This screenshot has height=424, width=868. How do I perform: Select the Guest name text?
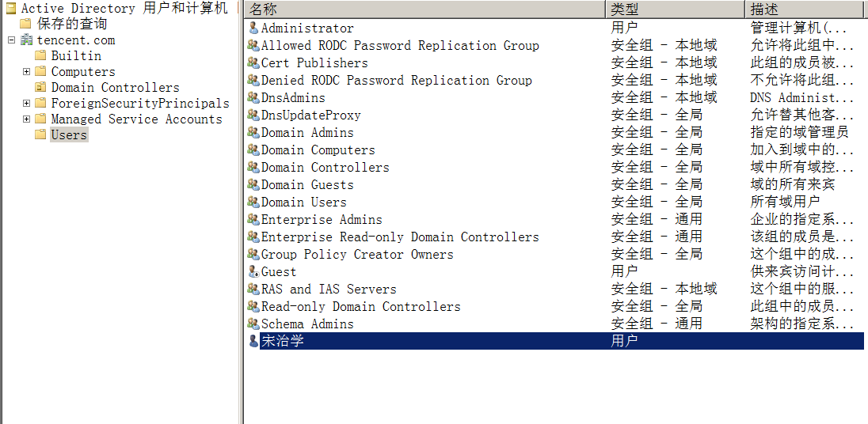click(279, 272)
